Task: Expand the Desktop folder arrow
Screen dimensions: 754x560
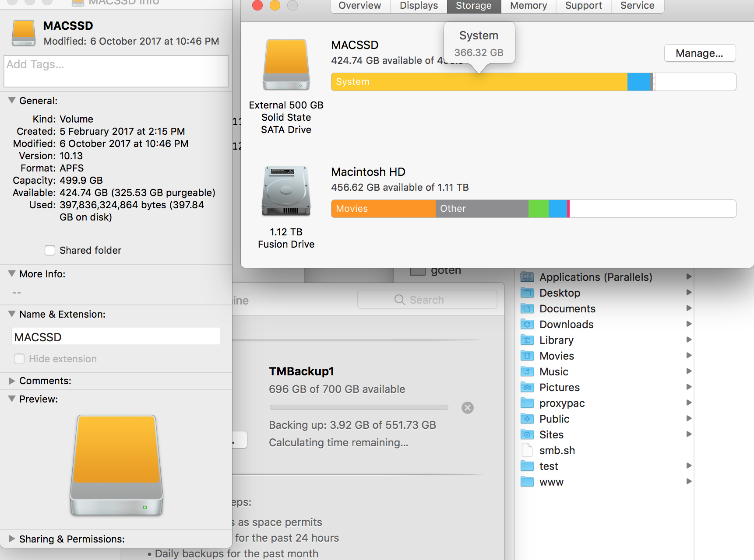Action: point(689,292)
